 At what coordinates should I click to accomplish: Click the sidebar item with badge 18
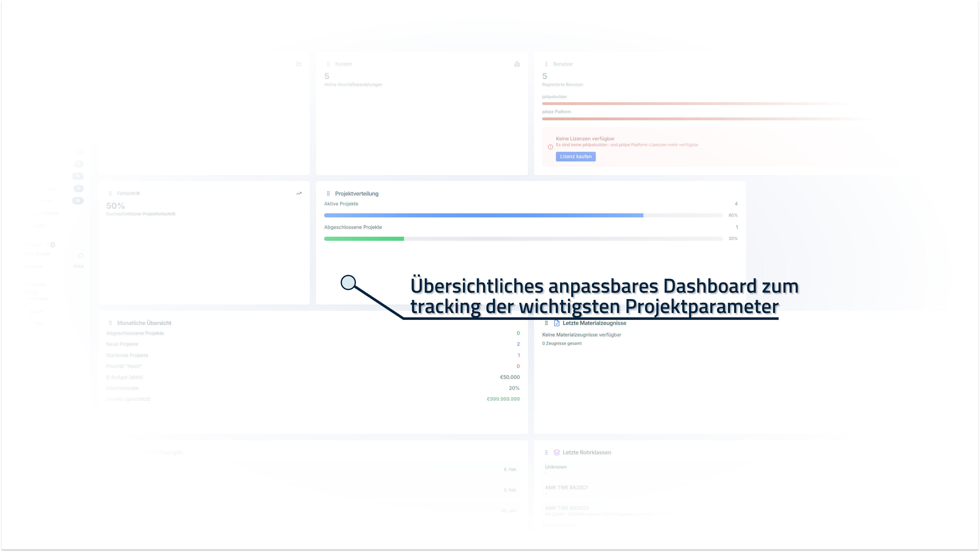pos(78,201)
